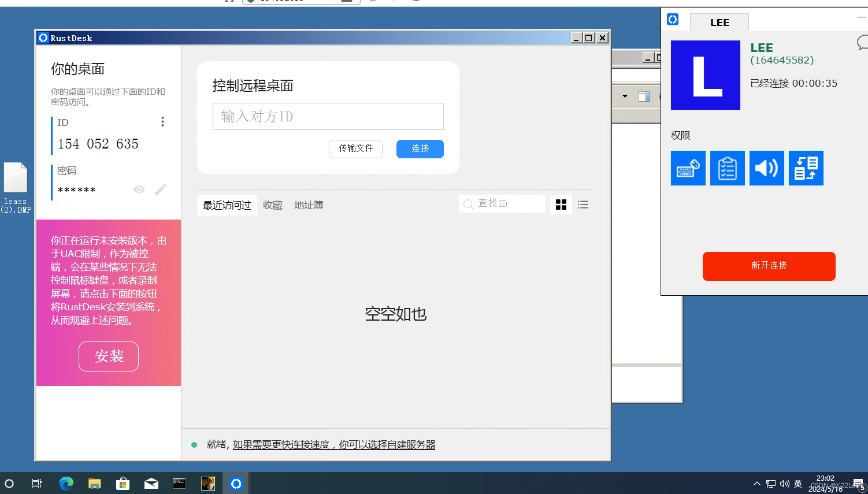The image size is (868, 494).
Task: Open the notification center icon
Action: [859, 484]
